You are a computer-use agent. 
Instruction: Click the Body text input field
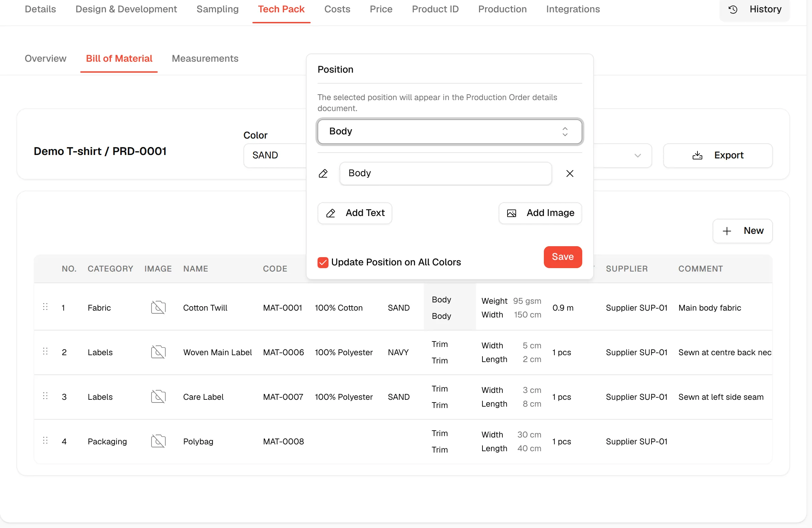coord(445,173)
